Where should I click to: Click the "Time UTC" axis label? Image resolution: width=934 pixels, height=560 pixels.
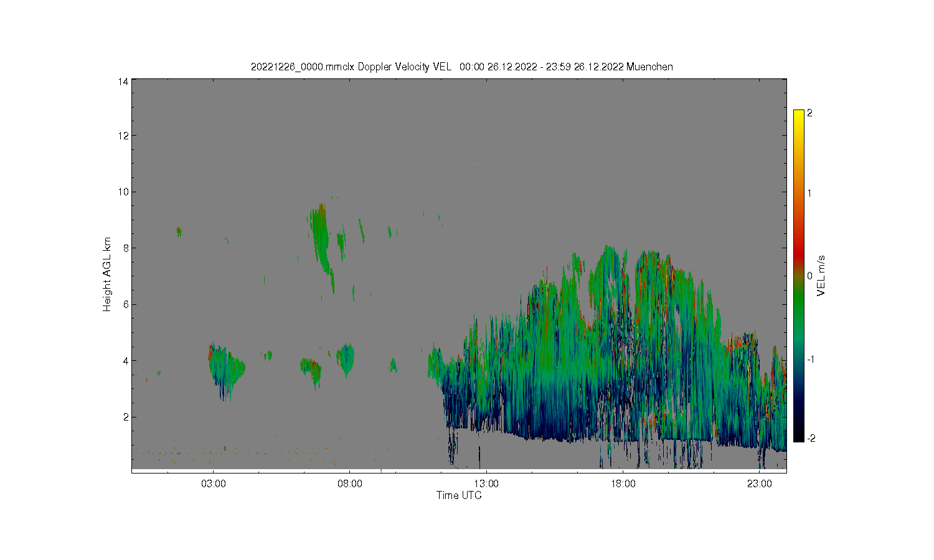point(459,495)
